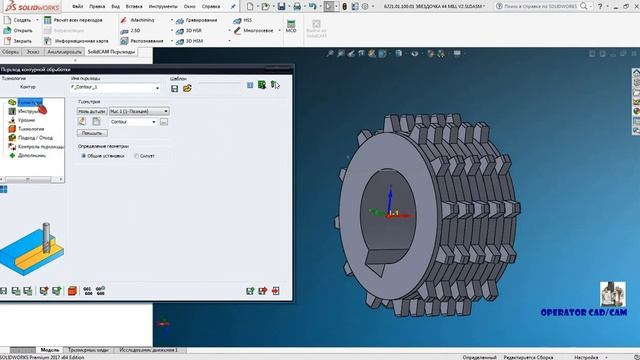Click the Показать button in geometry section
The image size is (640, 360).
coord(92,133)
